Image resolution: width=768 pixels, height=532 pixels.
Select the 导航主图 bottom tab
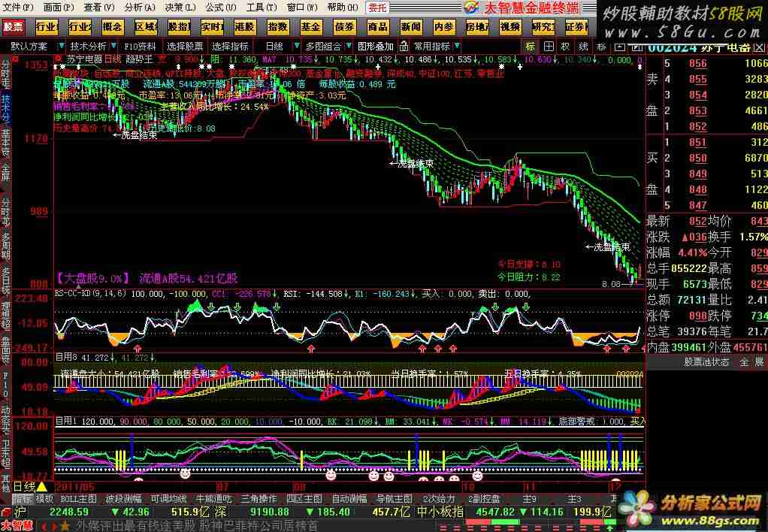[x=395, y=499]
